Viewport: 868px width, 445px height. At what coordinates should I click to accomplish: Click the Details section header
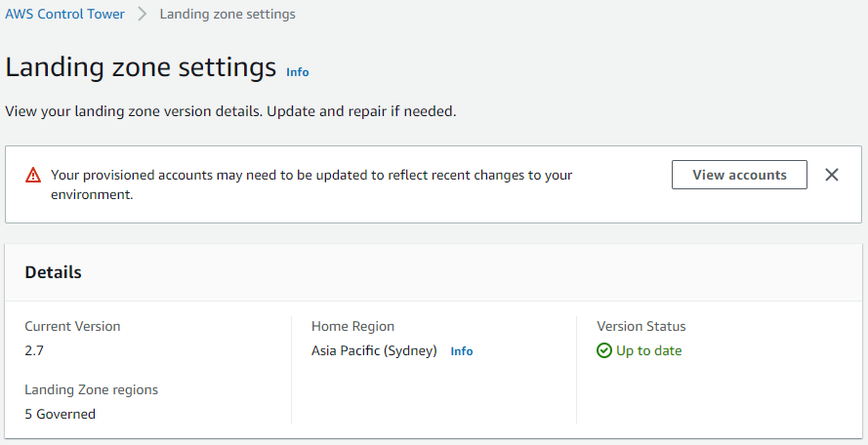pyautogui.click(x=53, y=272)
